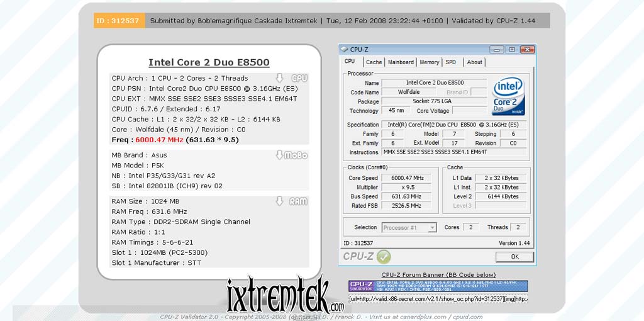The height and width of the screenshot is (321, 644).
Task: Open the Processor #1 selection dropdown
Action: (x=432, y=227)
